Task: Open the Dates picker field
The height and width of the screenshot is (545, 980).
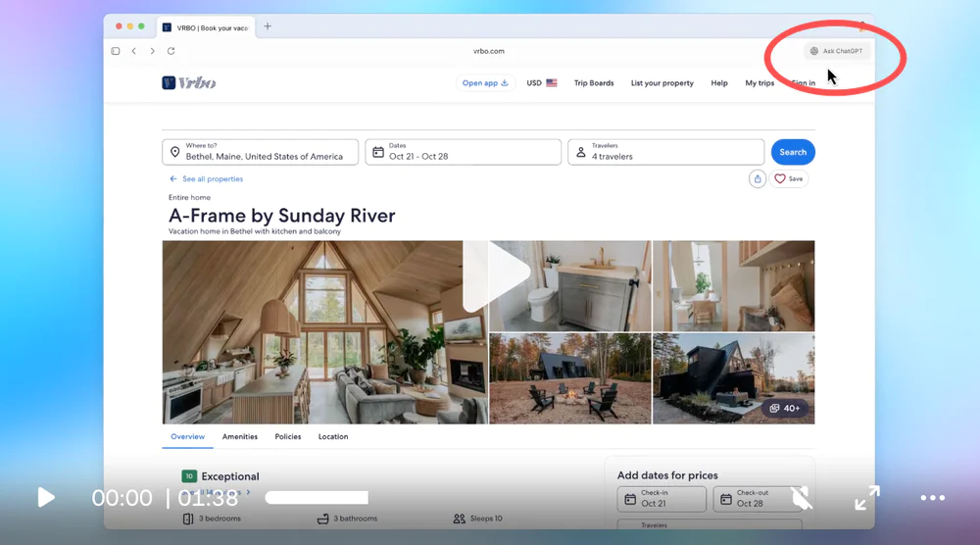Action: click(463, 152)
